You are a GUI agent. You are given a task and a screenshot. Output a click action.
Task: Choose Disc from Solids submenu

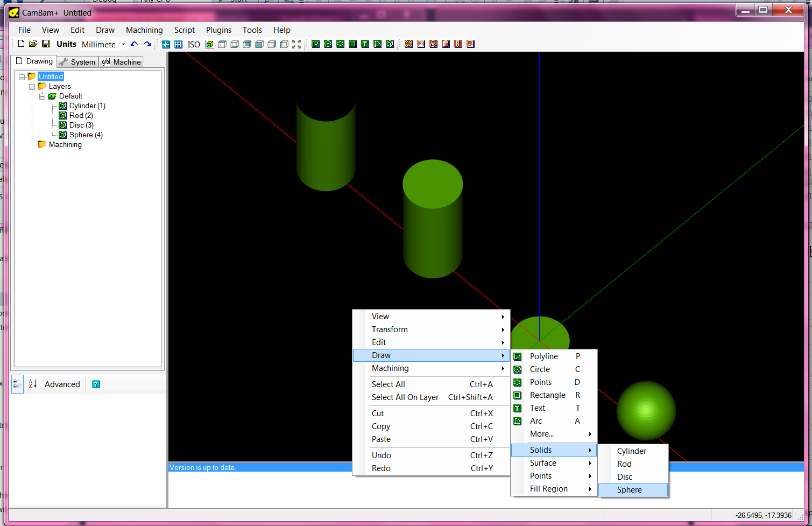click(633, 477)
